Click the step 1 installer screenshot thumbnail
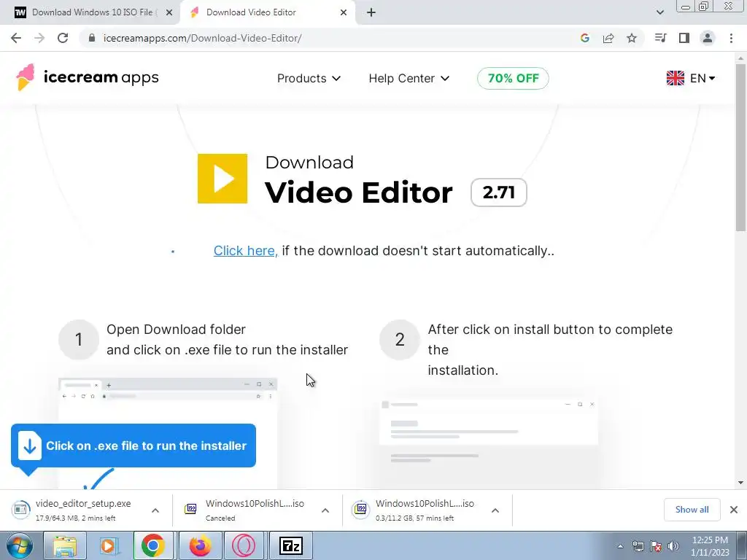 pos(168,433)
